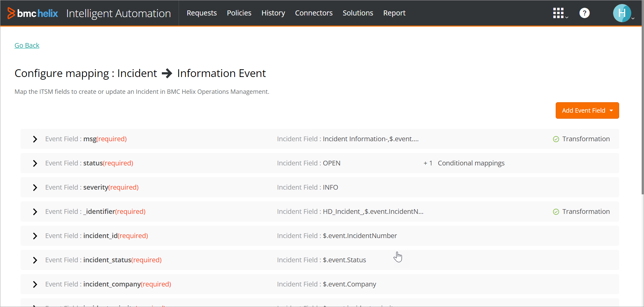The image size is (644, 307).
Task: Select Incident Field value OPEN
Action: click(332, 163)
